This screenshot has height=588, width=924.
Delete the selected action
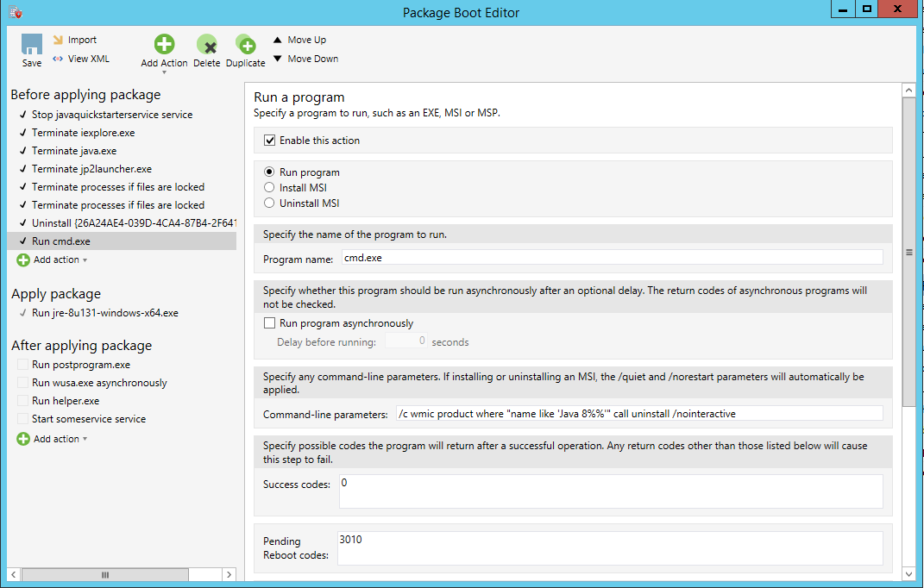click(207, 51)
